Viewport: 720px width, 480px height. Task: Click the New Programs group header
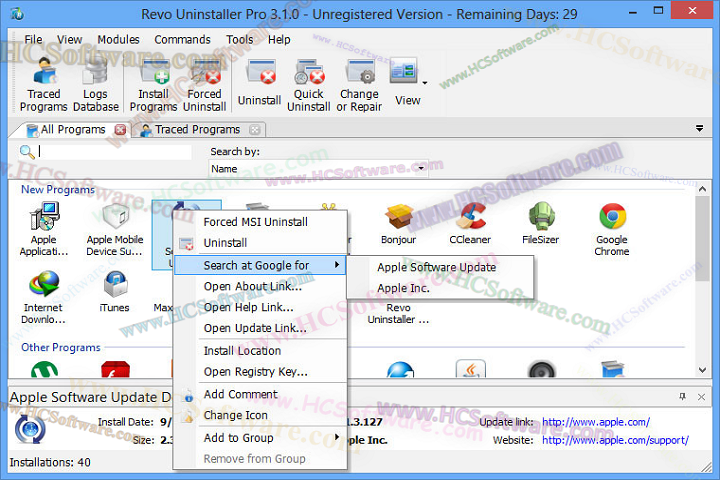click(x=58, y=189)
